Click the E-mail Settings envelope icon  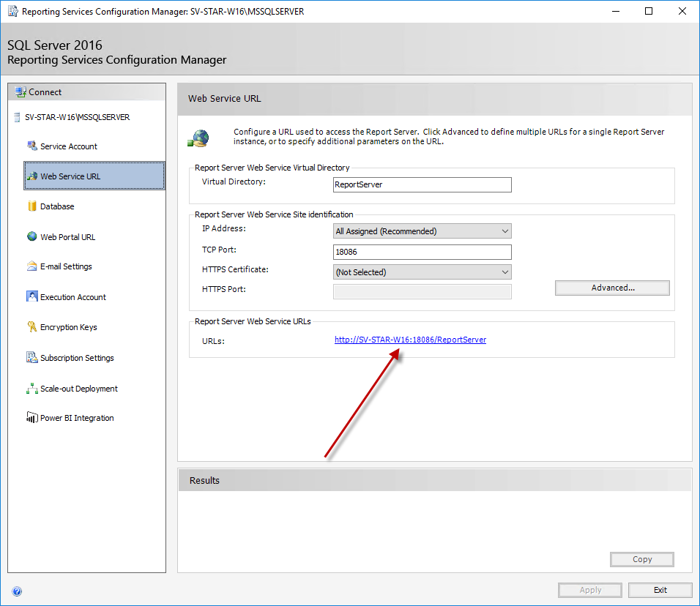click(x=32, y=266)
